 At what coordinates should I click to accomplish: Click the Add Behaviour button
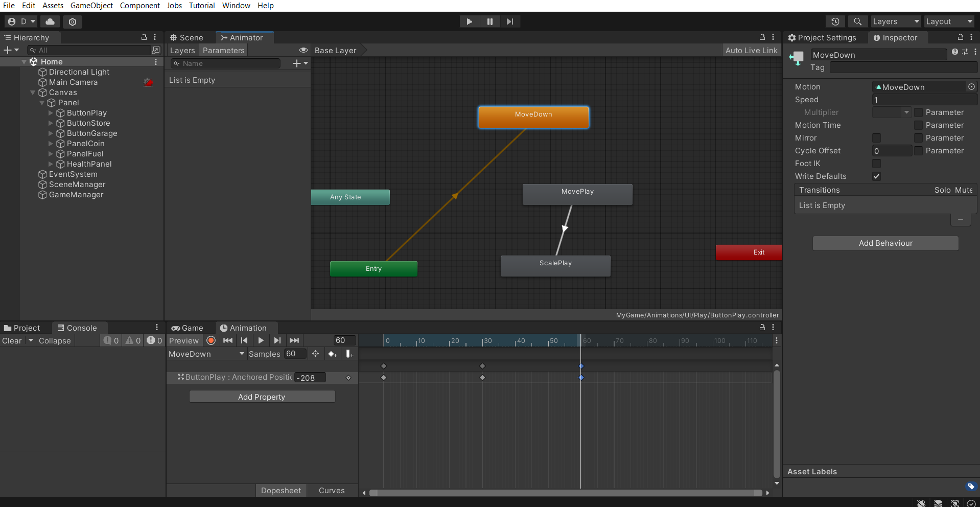[885, 243]
